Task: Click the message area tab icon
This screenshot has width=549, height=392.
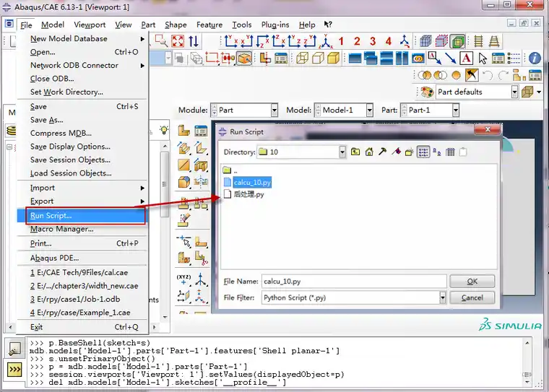Action: (x=14, y=349)
